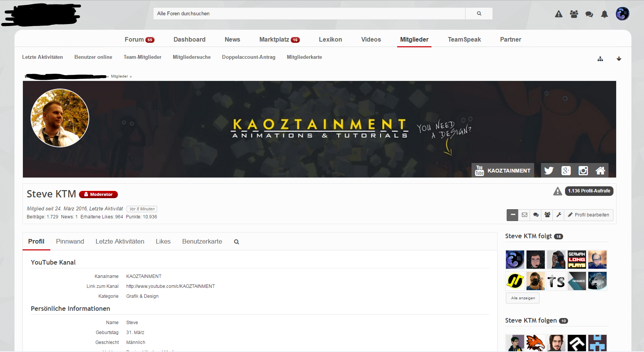
Task: Switch to the Pinnwand tab
Action: (x=70, y=241)
